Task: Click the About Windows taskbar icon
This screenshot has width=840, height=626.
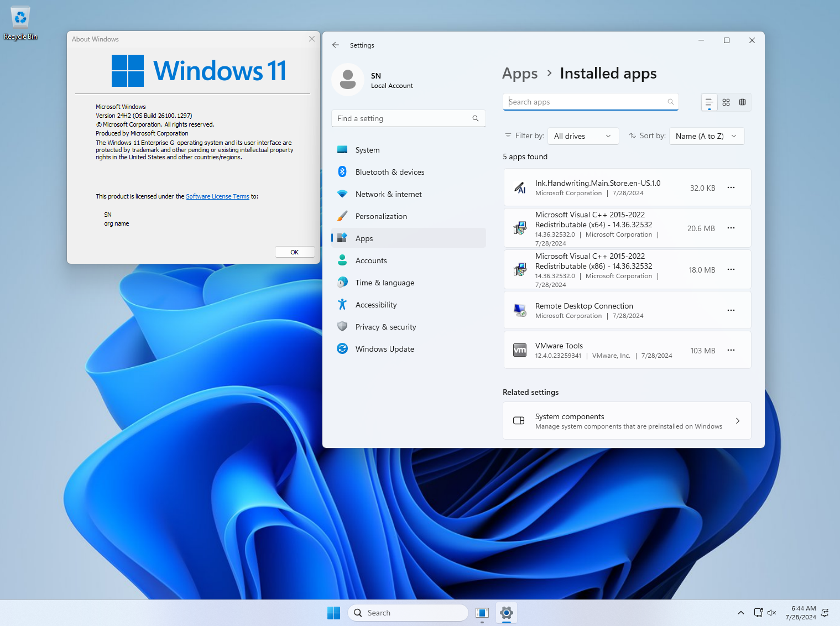Action: coord(482,613)
